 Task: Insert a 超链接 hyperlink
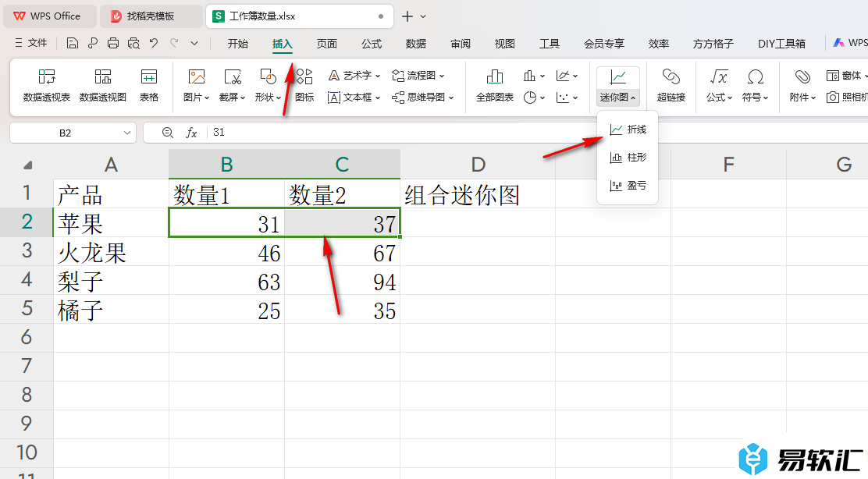(671, 86)
